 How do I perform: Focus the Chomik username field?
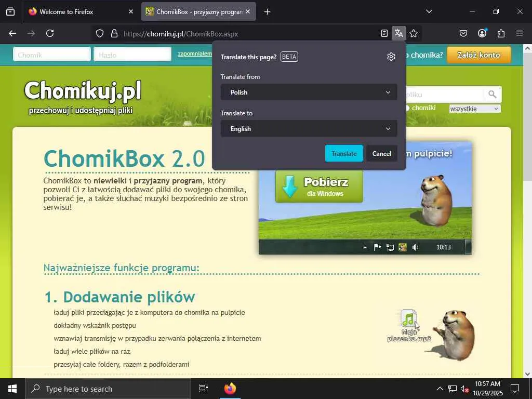52,55
